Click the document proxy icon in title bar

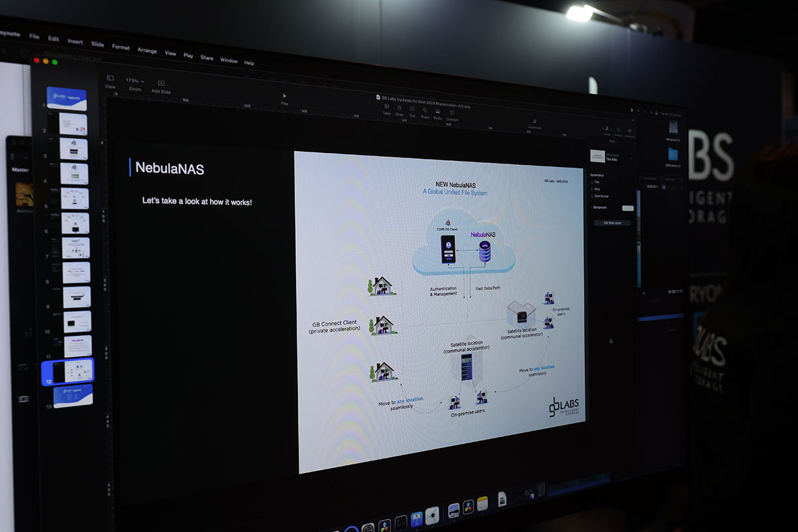[378, 97]
